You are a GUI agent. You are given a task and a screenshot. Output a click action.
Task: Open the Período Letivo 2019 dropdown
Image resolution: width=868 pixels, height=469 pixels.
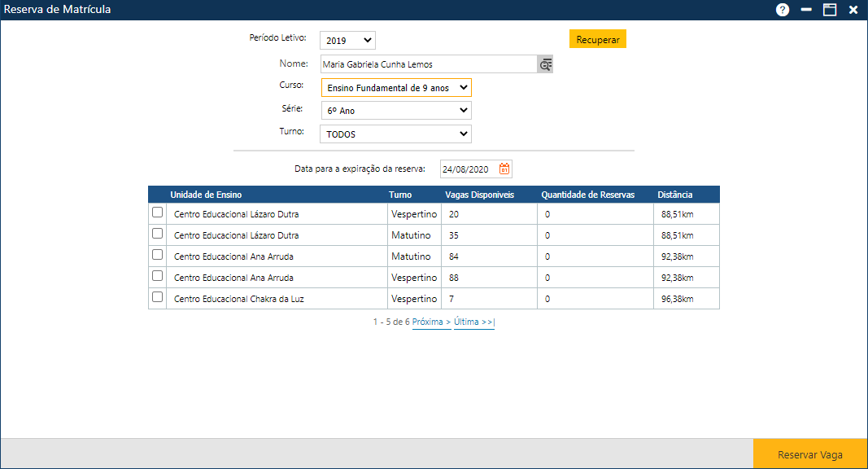(x=347, y=40)
